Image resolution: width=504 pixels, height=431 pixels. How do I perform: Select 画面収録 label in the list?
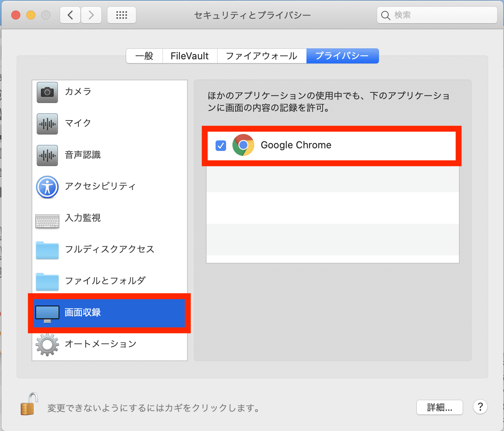click(83, 312)
